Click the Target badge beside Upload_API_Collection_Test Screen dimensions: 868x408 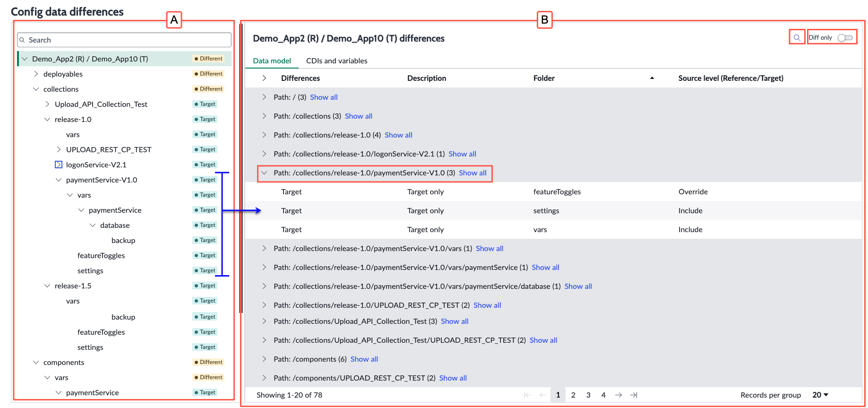205,104
